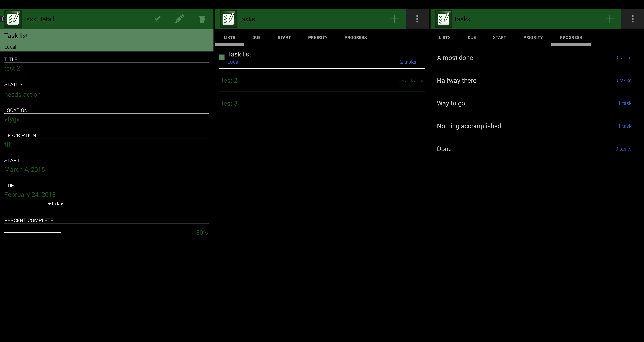Select the PRIORITY tab in the right panel
Viewport: 644px width, 342px height.
533,38
